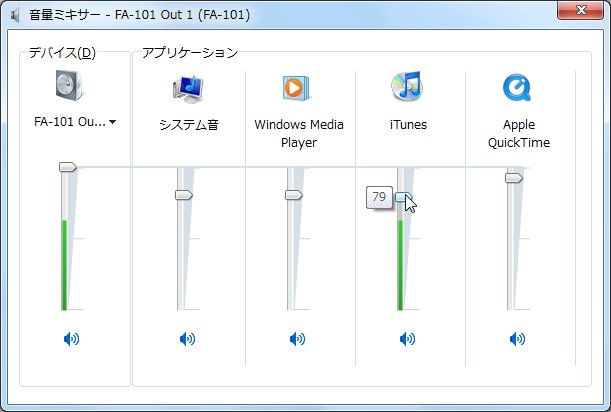611x412 pixels.
Task: Click the device volume slider thumb
Action: tap(68, 167)
